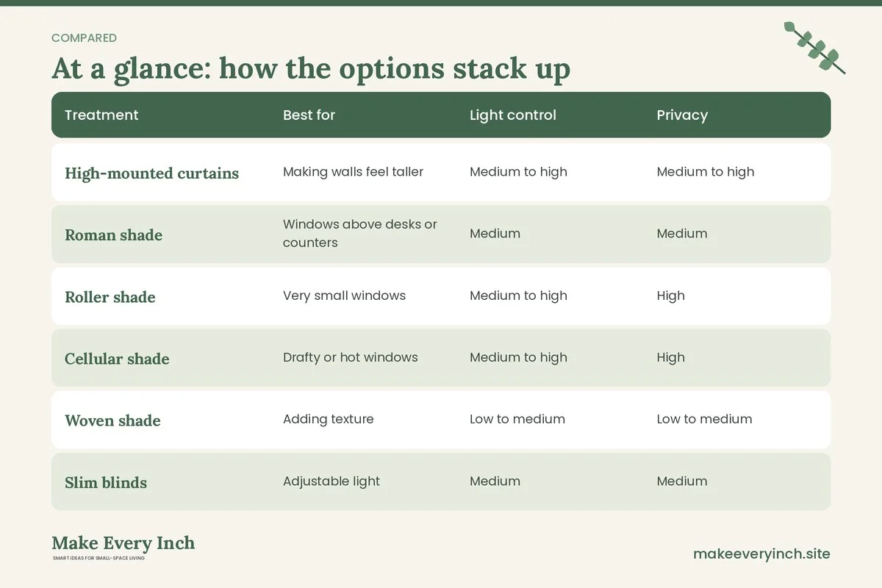Select the Making walls feel taller cell

pyautogui.click(x=353, y=171)
